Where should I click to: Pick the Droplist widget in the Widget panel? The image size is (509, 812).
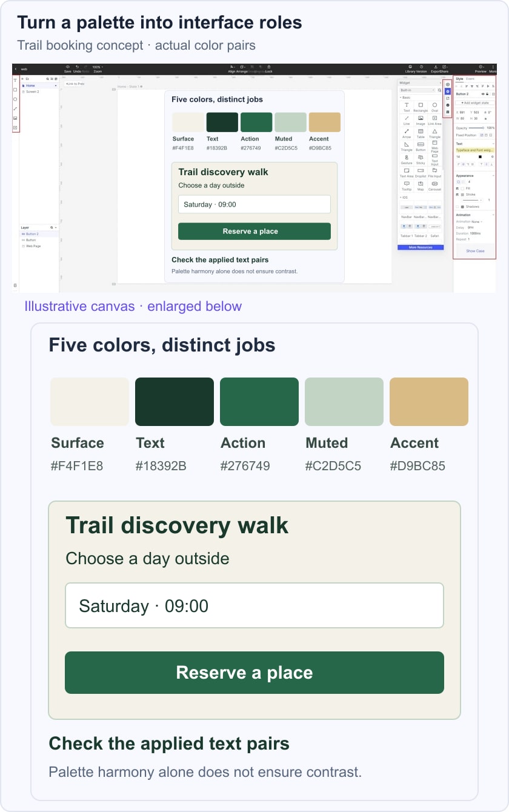pyautogui.click(x=421, y=173)
